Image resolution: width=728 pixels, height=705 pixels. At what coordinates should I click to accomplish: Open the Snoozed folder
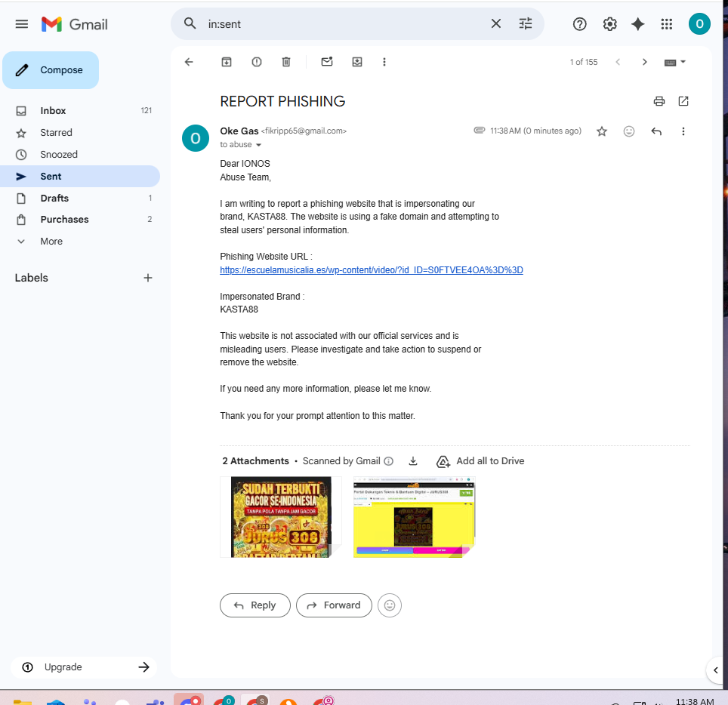coord(80,155)
